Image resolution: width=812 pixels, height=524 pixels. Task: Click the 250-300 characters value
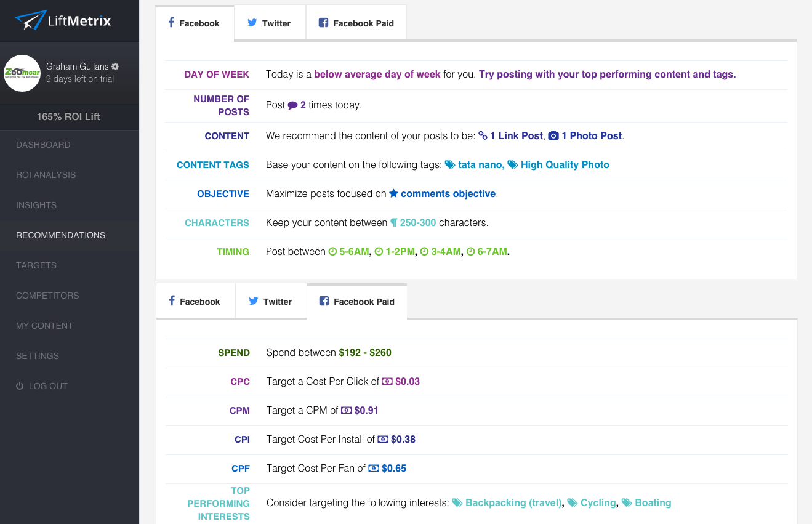418,222
